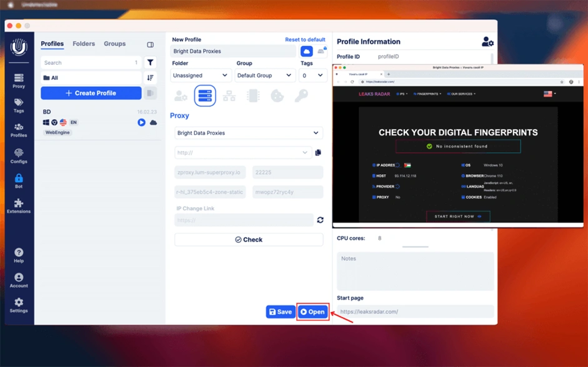
Task: Expand the Default Group dropdown
Action: tap(265, 75)
